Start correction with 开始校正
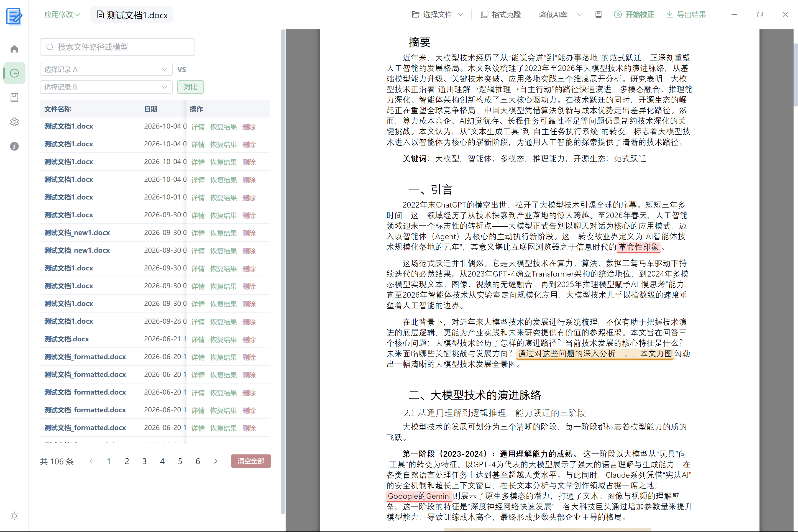798x532 pixels. [x=634, y=15]
